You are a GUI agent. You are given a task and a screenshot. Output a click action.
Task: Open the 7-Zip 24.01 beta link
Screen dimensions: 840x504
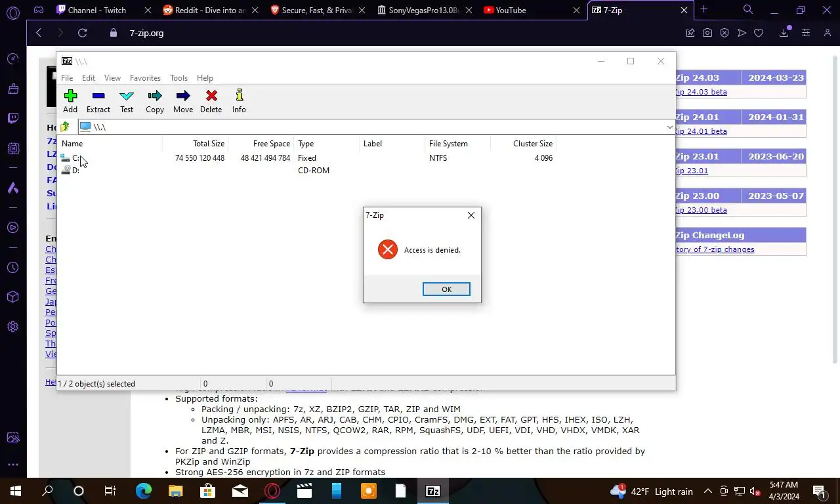click(x=701, y=131)
